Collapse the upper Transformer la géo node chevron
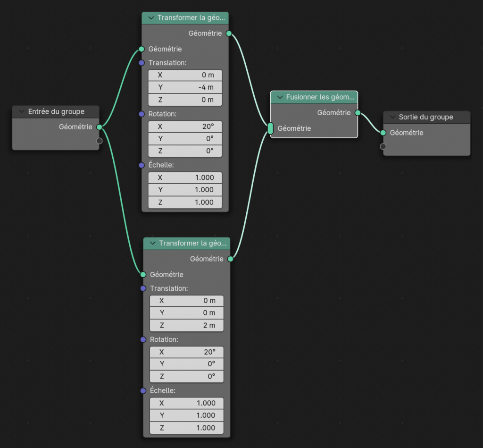Screen dimensions: 483x448 (151, 18)
